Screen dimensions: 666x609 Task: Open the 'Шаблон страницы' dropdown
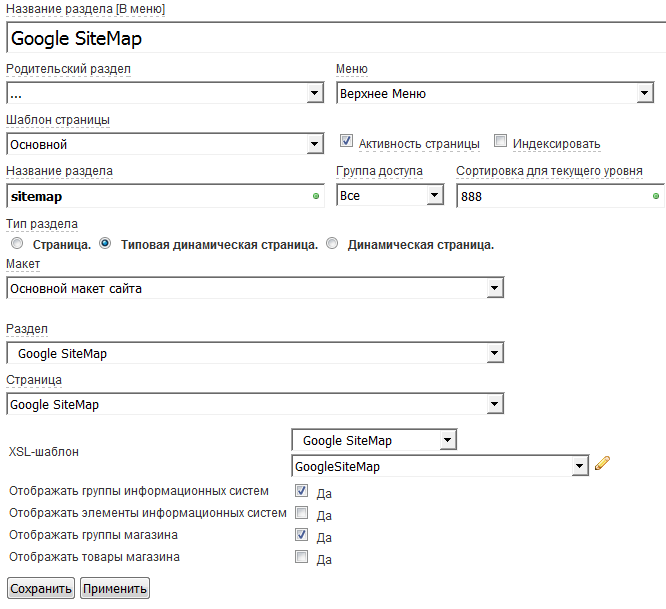(164, 145)
